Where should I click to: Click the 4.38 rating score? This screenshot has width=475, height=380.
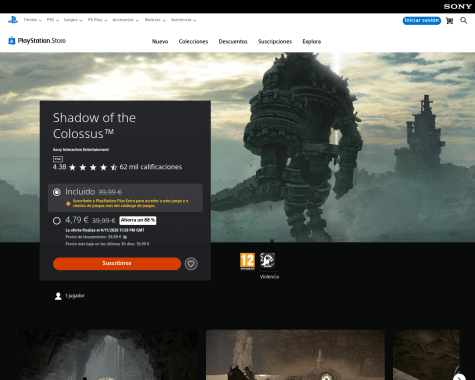click(59, 167)
